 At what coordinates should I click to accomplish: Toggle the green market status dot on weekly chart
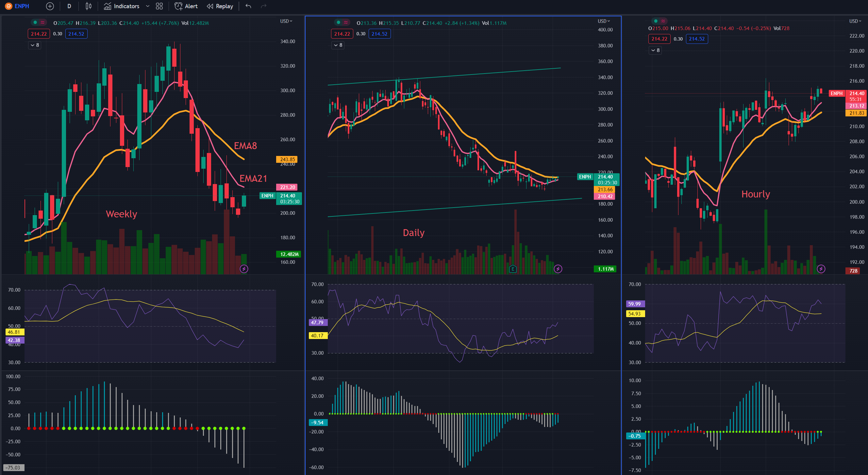click(x=35, y=23)
